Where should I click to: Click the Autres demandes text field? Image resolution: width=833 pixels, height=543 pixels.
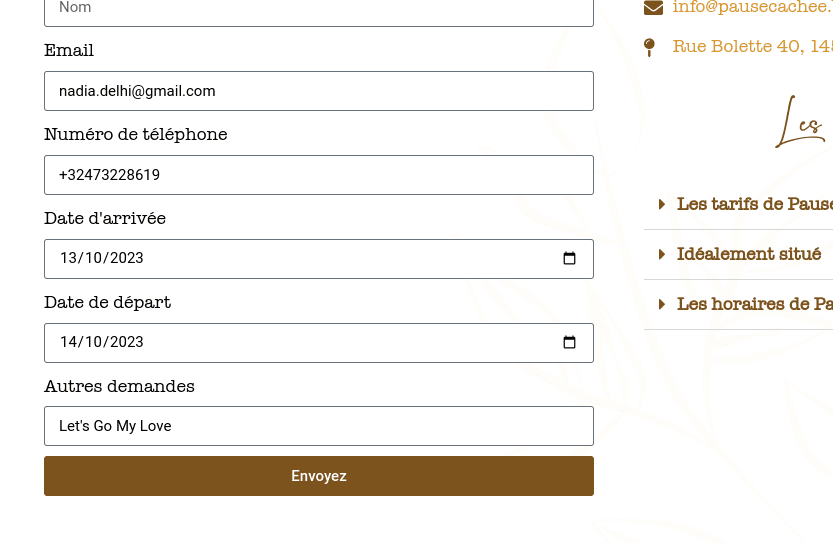(319, 426)
